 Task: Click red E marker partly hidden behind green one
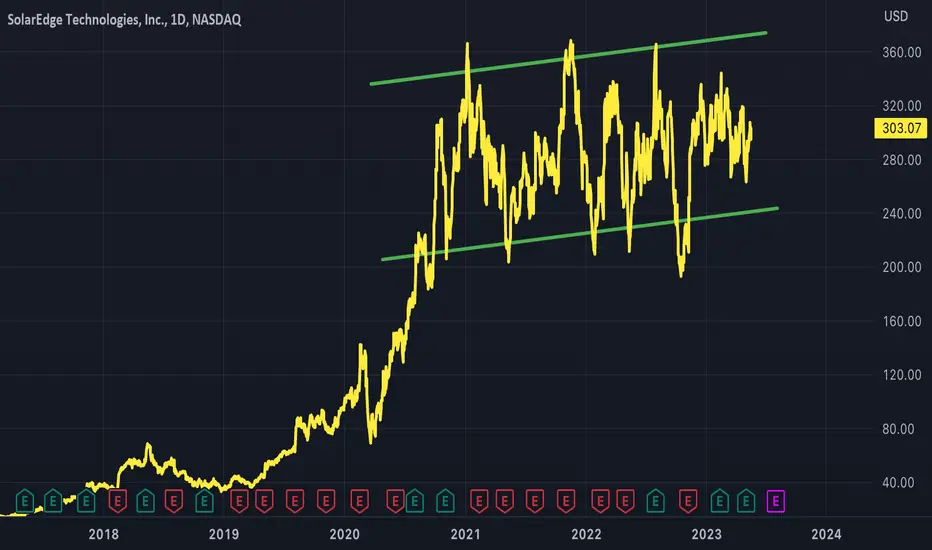(394, 501)
